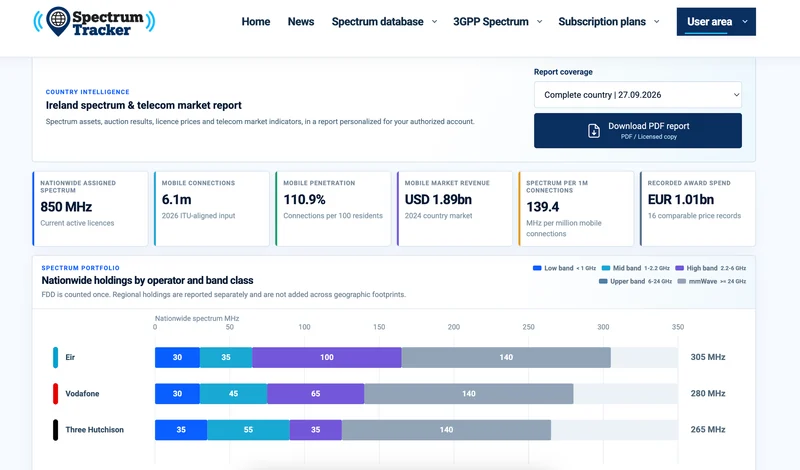Screen dimensions: 800x470
Task: Select Three Hutchison's 140 MHz mmWave segment
Action: (x=446, y=430)
